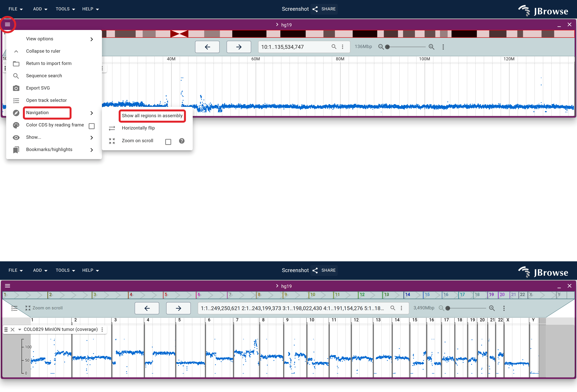Viewport: 577px width, 392px height.
Task: Click Return to import form folder icon
Action: click(16, 64)
